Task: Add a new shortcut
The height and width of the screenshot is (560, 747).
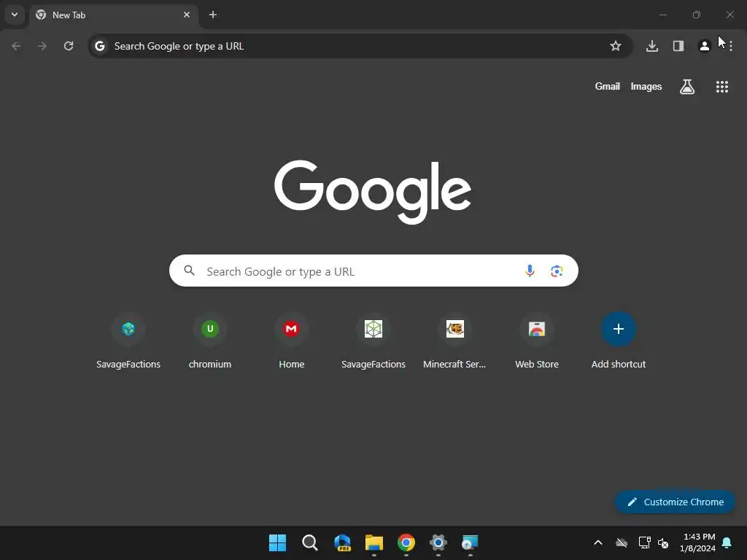Action: pyautogui.click(x=619, y=342)
